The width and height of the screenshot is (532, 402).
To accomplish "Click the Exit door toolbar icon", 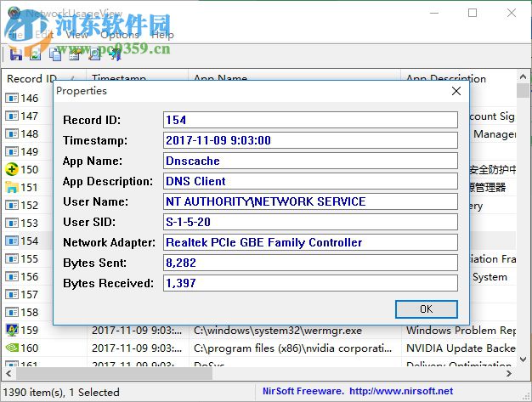I will (x=116, y=54).
